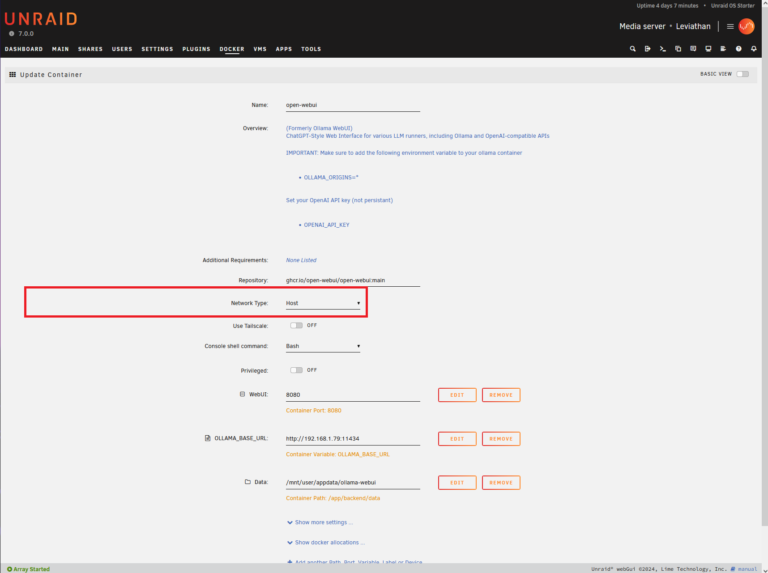Toggle the Basic View switch
768x573 pixels.
742,74
